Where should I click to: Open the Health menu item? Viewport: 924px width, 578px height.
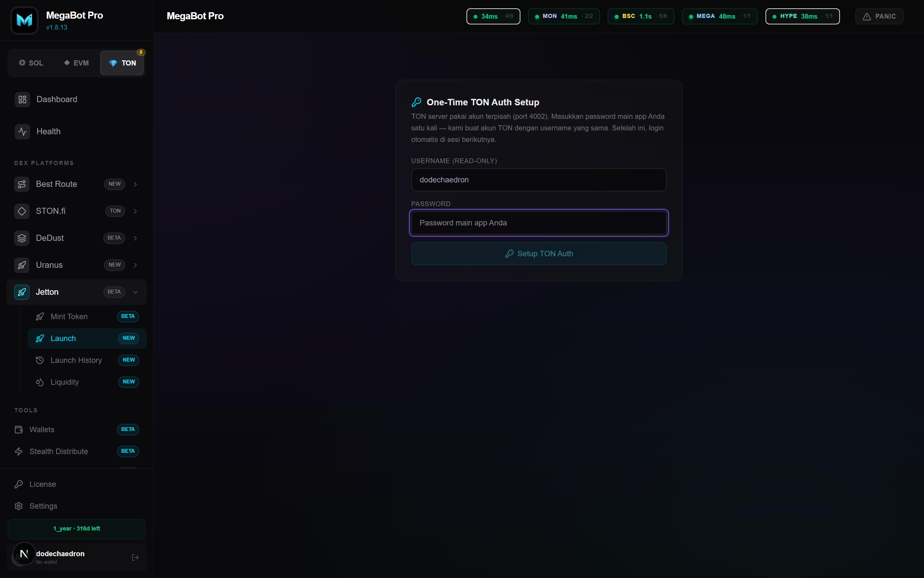(77, 132)
